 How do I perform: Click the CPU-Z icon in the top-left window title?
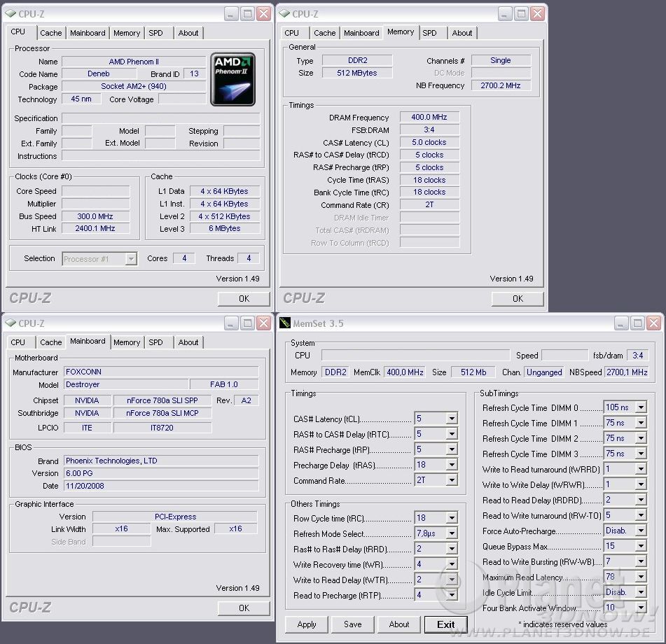pos(11,14)
